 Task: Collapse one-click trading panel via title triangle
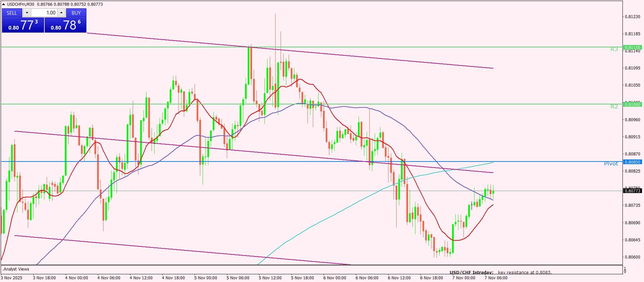pos(4,4)
